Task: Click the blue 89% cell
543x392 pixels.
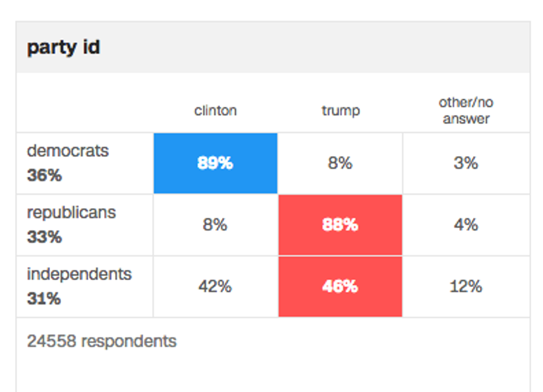Action: pyautogui.click(x=215, y=163)
